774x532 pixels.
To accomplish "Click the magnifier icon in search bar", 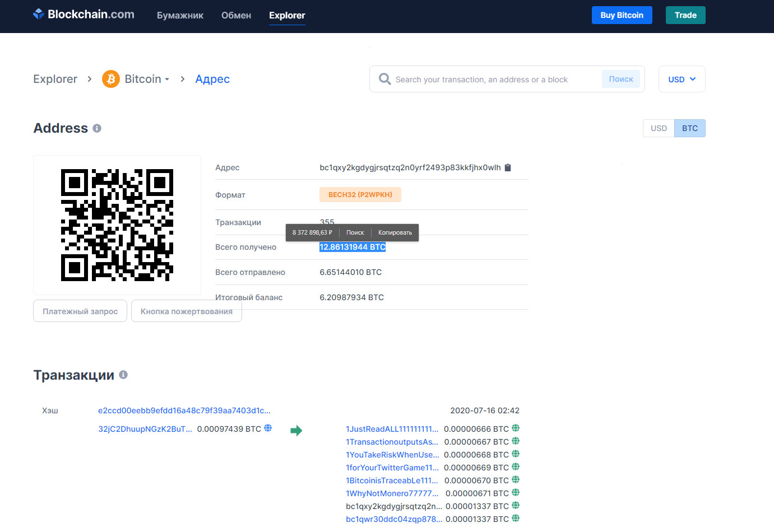I will click(384, 79).
